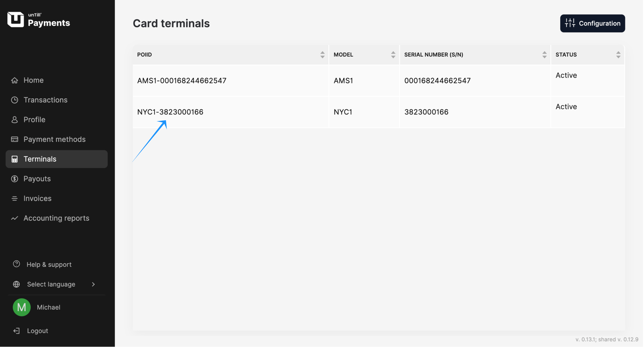This screenshot has height=347, width=644.
Task: Click the Profile person icon
Action: (x=14, y=120)
